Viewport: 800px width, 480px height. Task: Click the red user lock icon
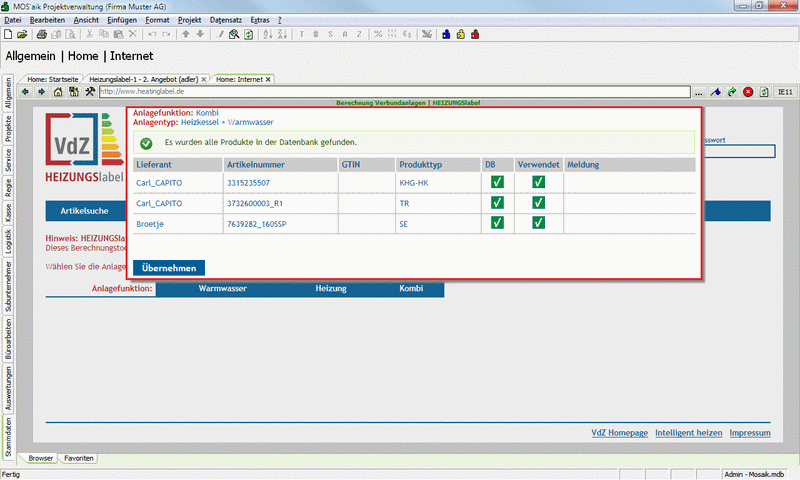475,34
